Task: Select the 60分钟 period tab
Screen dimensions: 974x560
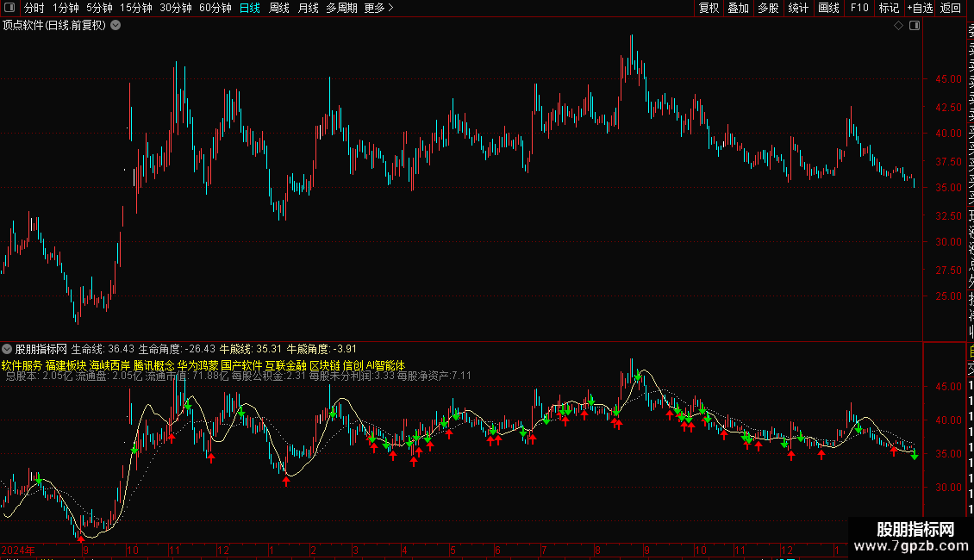Action: coord(215,8)
